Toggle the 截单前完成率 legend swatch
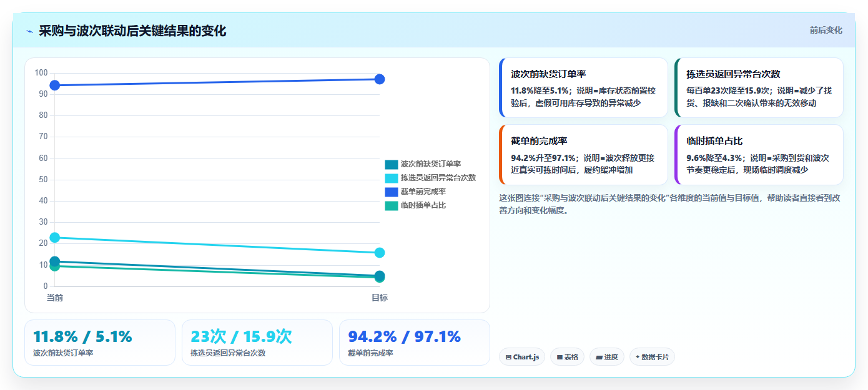 391,192
